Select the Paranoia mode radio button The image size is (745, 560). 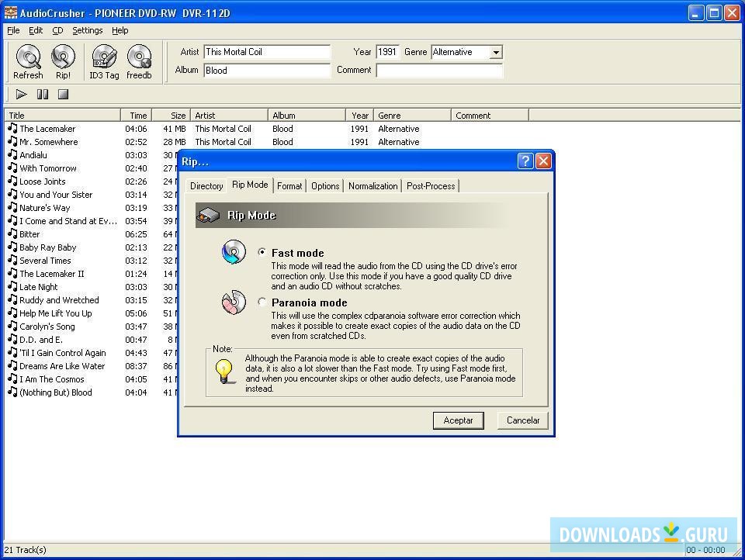262,302
